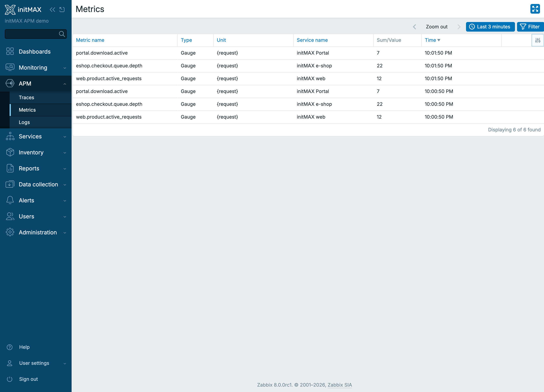
Task: Enter kiosk mode via fullscreen icon
Action: coord(535,9)
